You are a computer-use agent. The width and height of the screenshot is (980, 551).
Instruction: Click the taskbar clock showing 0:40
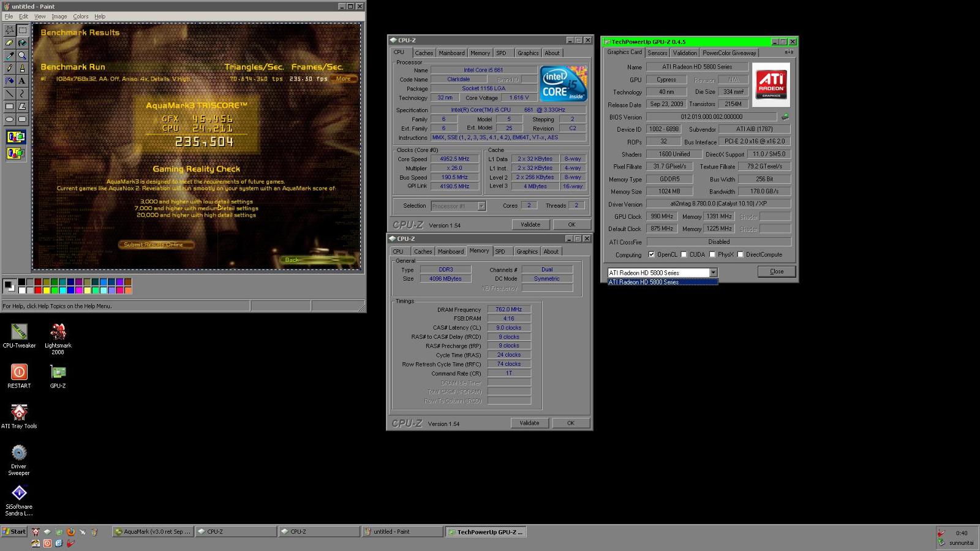[962, 533]
